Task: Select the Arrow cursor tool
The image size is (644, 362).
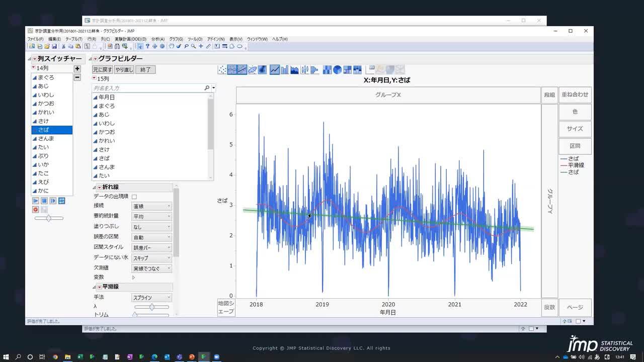Action: point(140,46)
